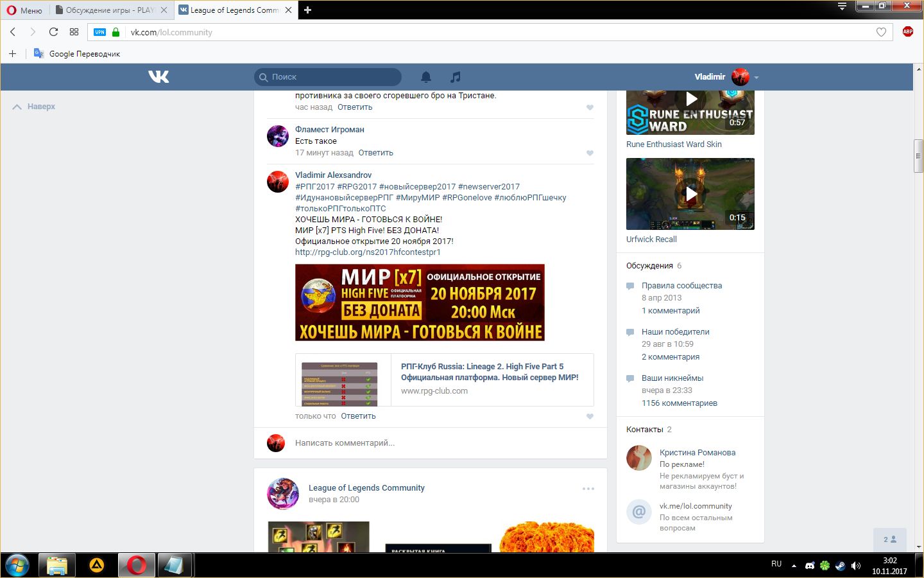Open the Ваши никнеймы discussion
This screenshot has width=924, height=578.
[x=672, y=378]
